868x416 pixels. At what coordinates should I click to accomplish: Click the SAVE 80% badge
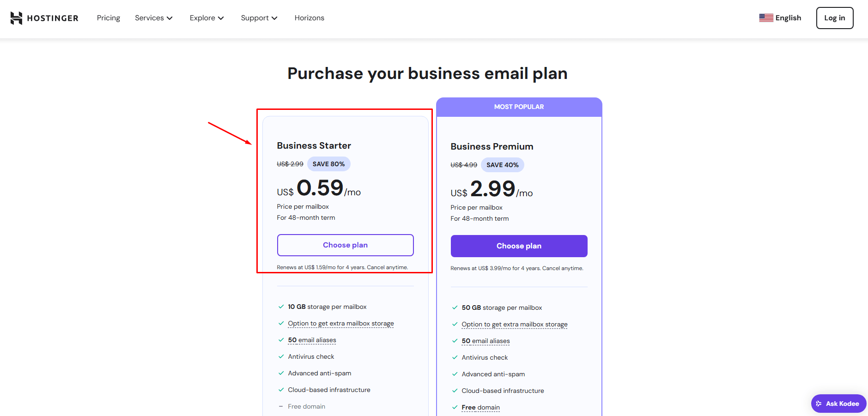[x=328, y=164]
